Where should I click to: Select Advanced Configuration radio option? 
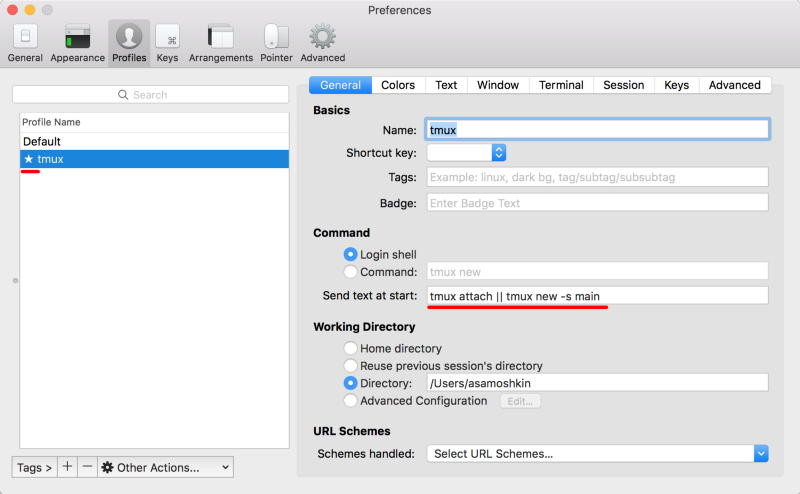point(350,401)
